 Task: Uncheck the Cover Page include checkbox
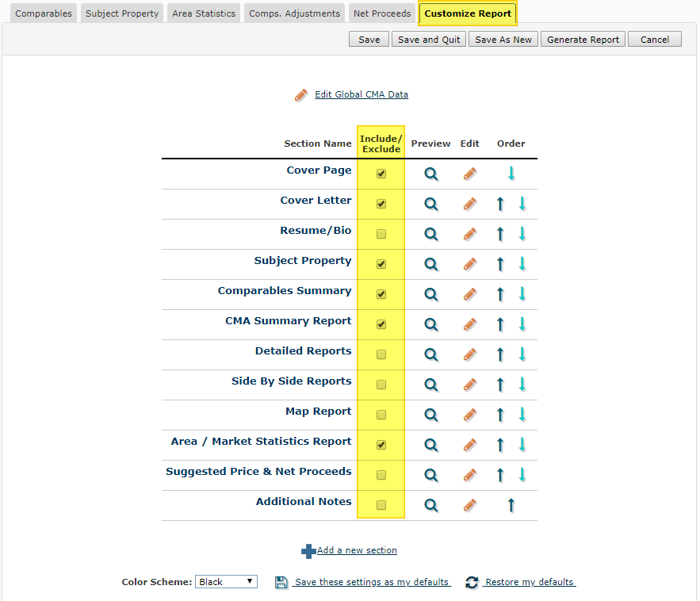click(381, 174)
